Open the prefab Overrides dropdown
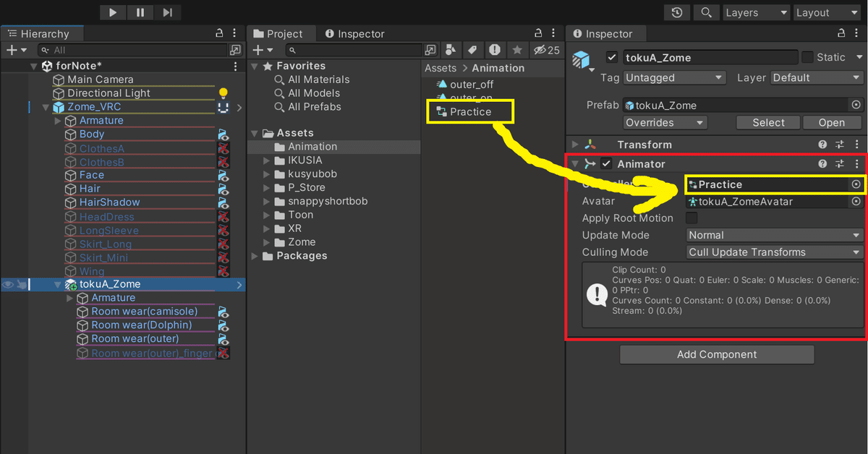This screenshot has height=454, width=868. tap(664, 122)
